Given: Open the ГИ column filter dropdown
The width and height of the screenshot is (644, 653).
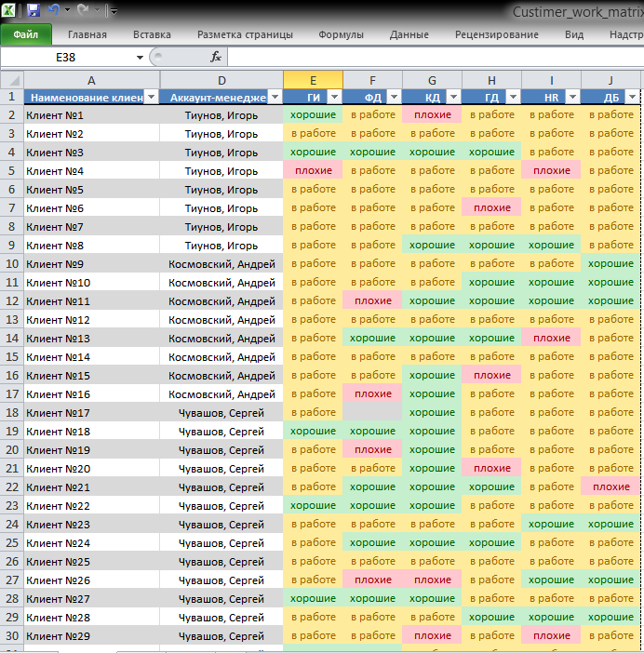Looking at the screenshot, I should click(x=334, y=97).
